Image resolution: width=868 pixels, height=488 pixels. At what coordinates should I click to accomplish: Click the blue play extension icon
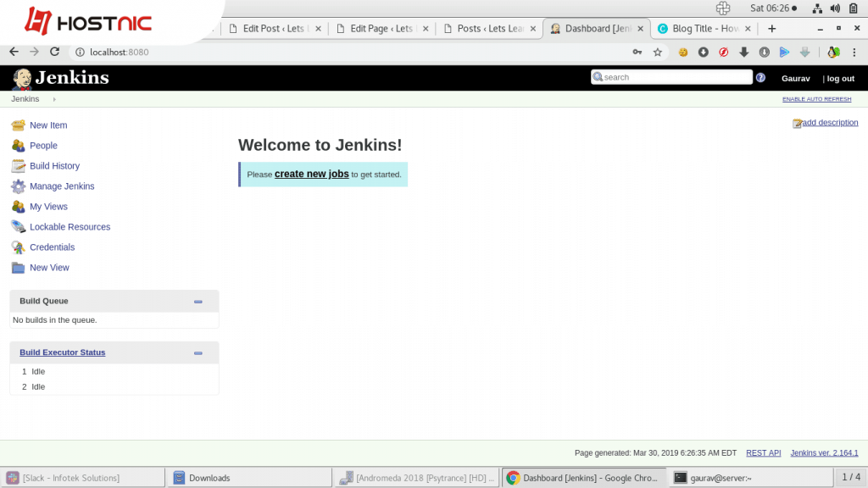[x=784, y=52]
